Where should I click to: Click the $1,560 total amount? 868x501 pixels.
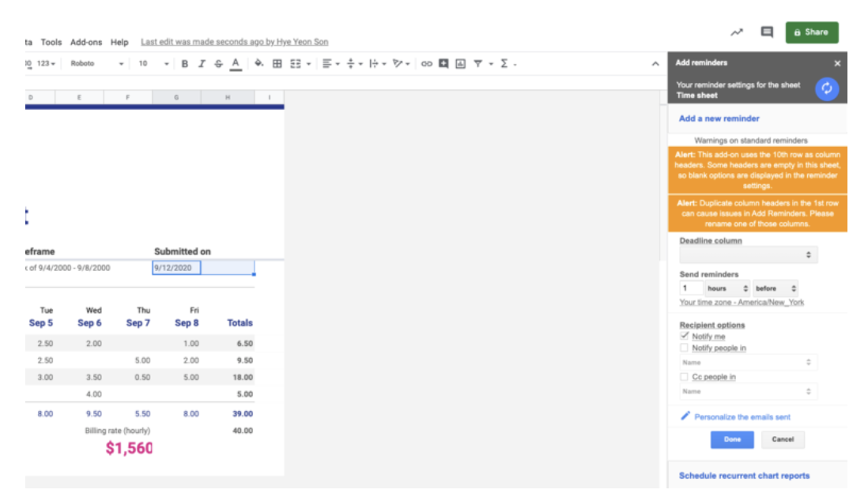pos(129,448)
